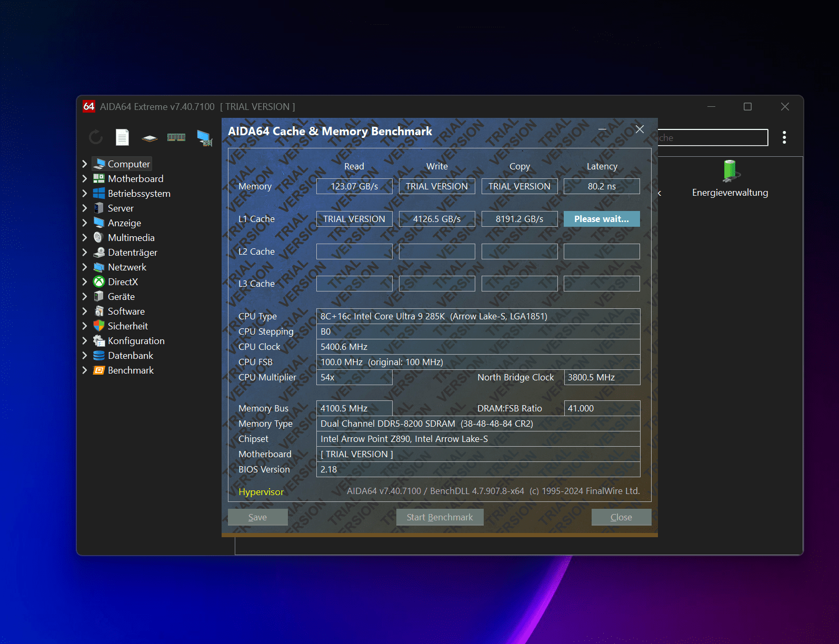The height and width of the screenshot is (644, 839).
Task: Expand the Netzwerk tree node
Action: [85, 267]
